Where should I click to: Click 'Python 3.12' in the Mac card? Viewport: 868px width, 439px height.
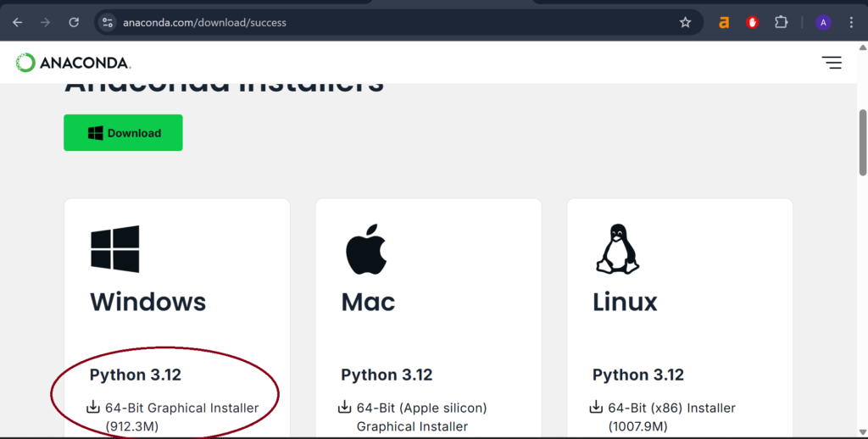387,375
